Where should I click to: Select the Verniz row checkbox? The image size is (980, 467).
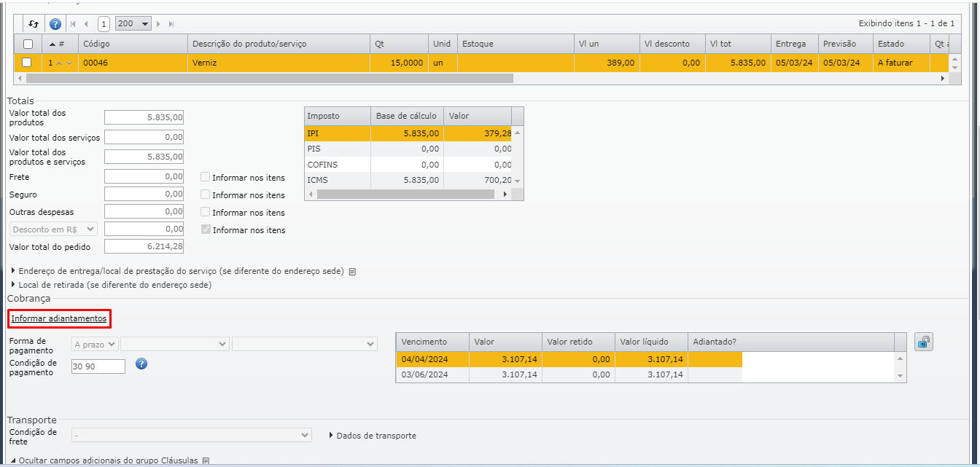(x=27, y=63)
